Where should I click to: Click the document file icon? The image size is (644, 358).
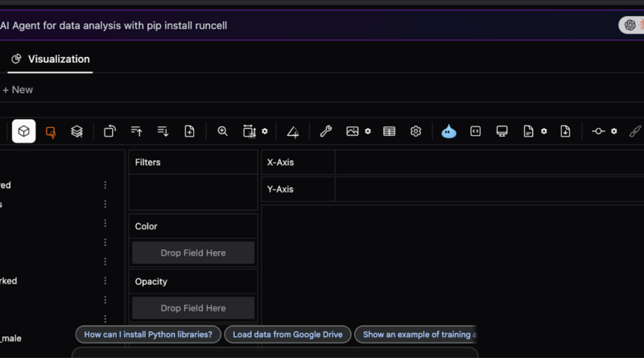click(528, 131)
